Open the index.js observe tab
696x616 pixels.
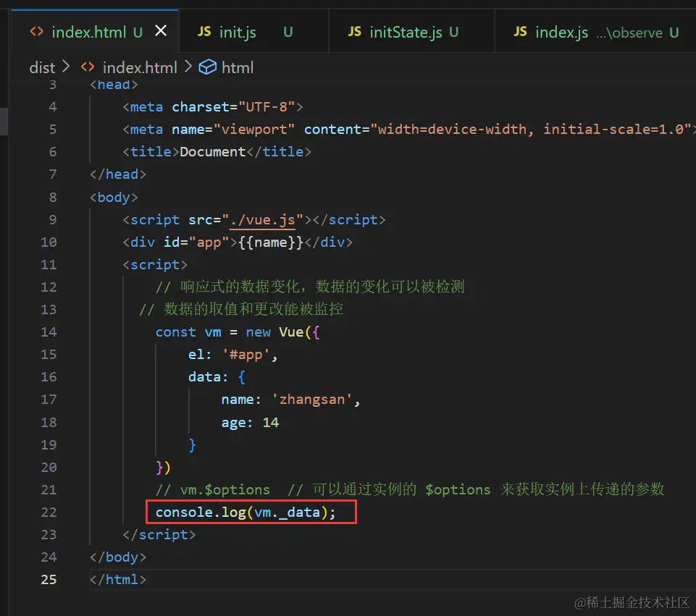[x=595, y=32]
